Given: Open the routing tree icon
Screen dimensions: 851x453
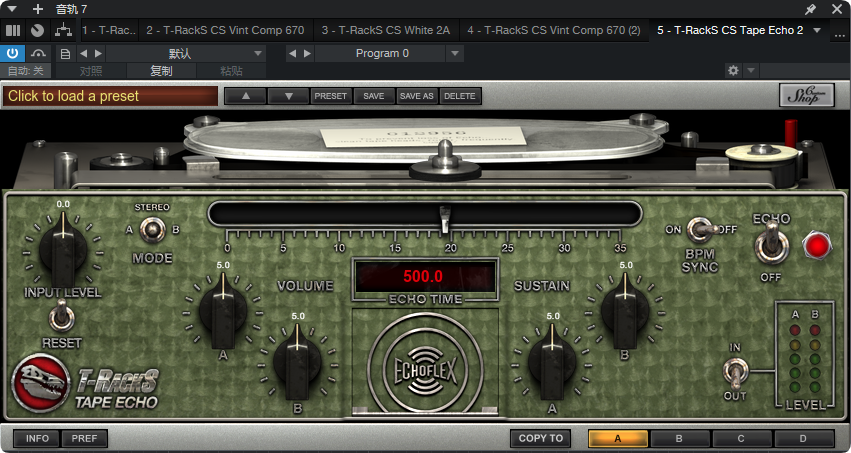Looking at the screenshot, I should (63, 30).
